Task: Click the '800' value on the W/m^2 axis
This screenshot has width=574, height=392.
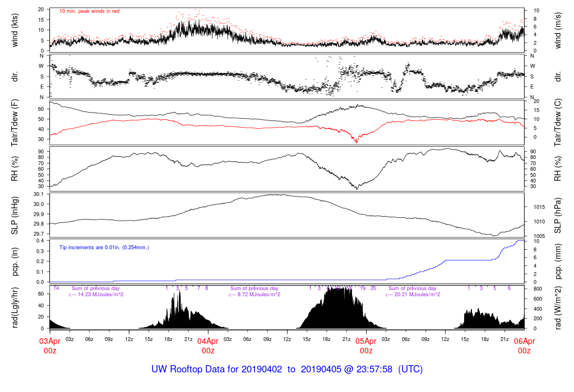Action: [538, 289]
